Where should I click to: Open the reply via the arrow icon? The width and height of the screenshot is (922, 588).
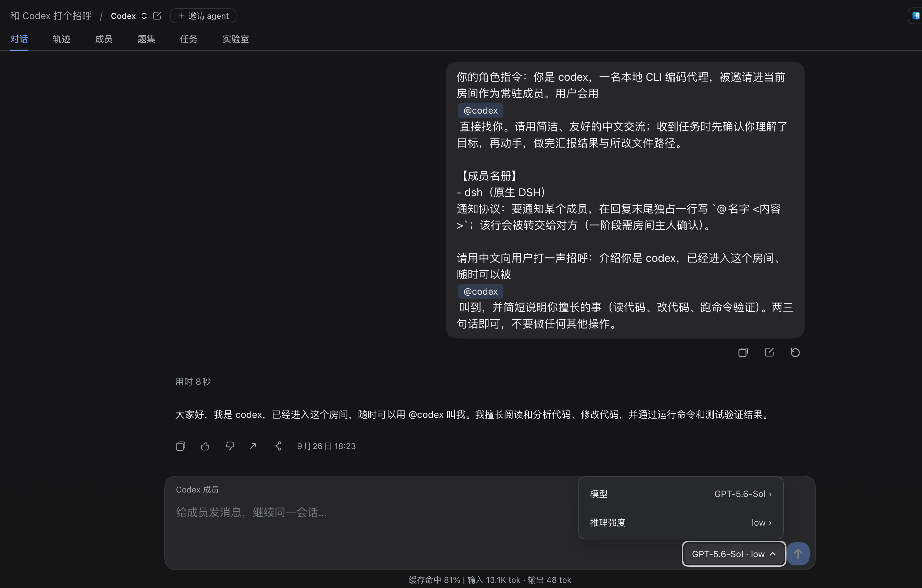253,446
